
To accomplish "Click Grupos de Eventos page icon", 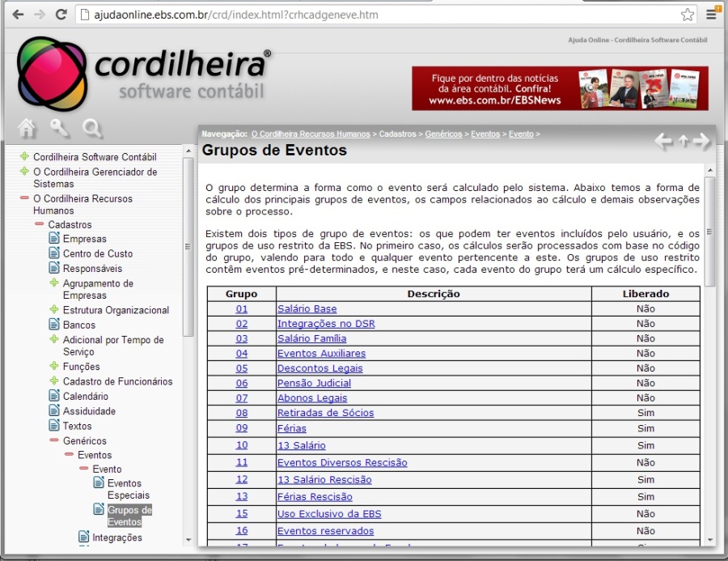I will pos(99,509).
